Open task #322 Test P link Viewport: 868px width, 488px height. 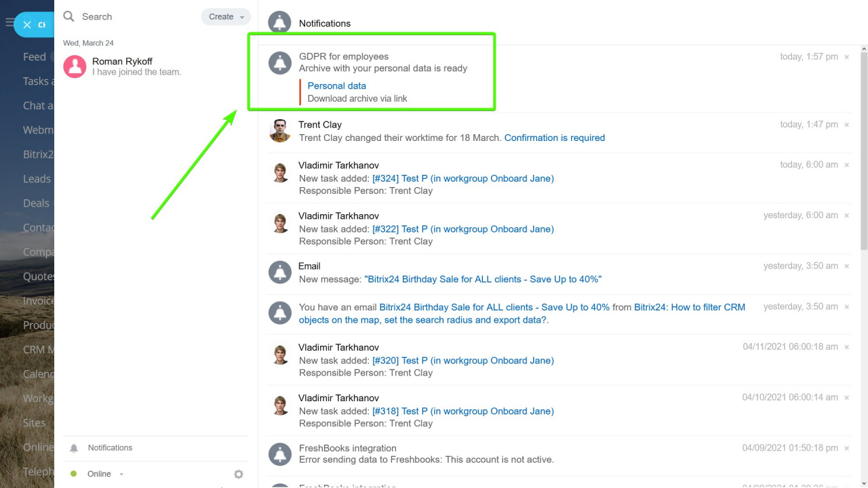click(462, 229)
